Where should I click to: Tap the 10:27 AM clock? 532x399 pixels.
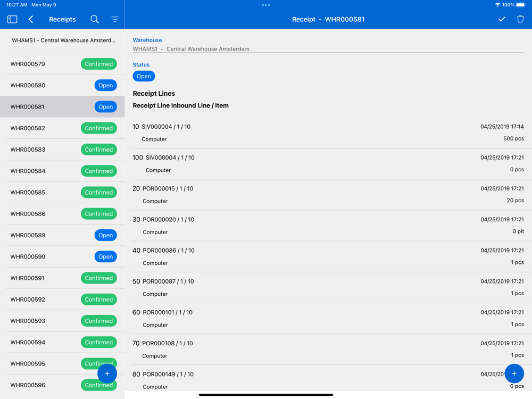[x=16, y=5]
